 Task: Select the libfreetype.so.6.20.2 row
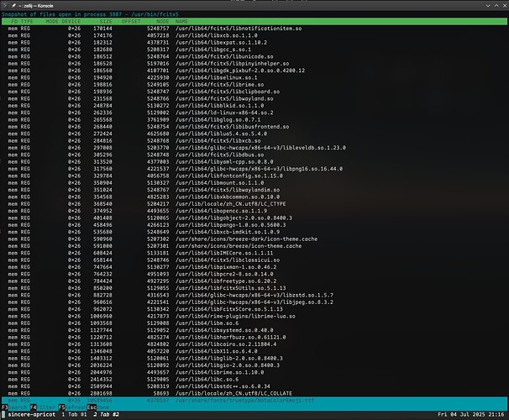tap(254, 281)
